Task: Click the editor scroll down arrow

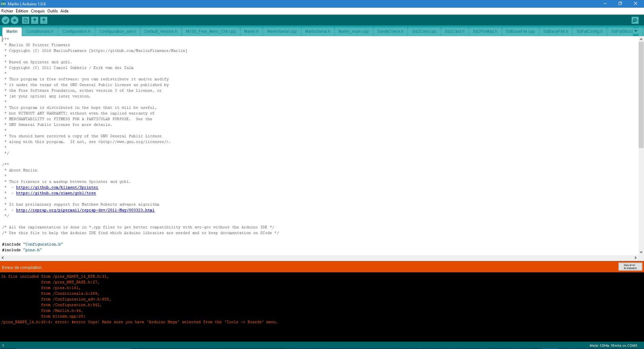Action: [x=641, y=252]
